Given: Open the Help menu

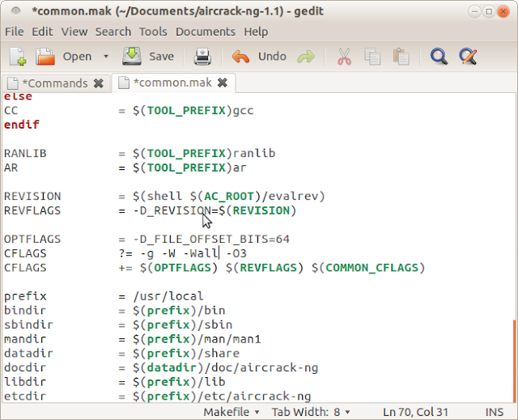Looking at the screenshot, I should [256, 32].
